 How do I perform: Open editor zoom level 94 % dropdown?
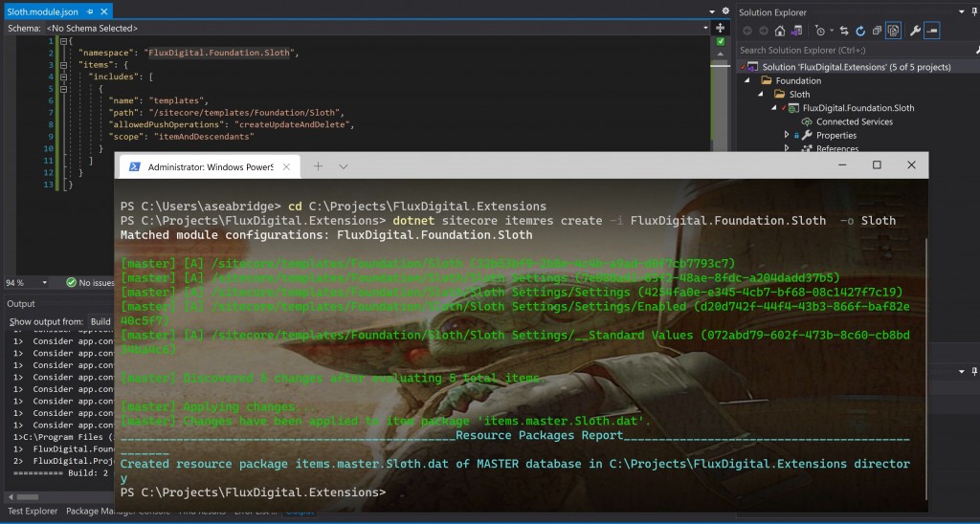(x=44, y=283)
